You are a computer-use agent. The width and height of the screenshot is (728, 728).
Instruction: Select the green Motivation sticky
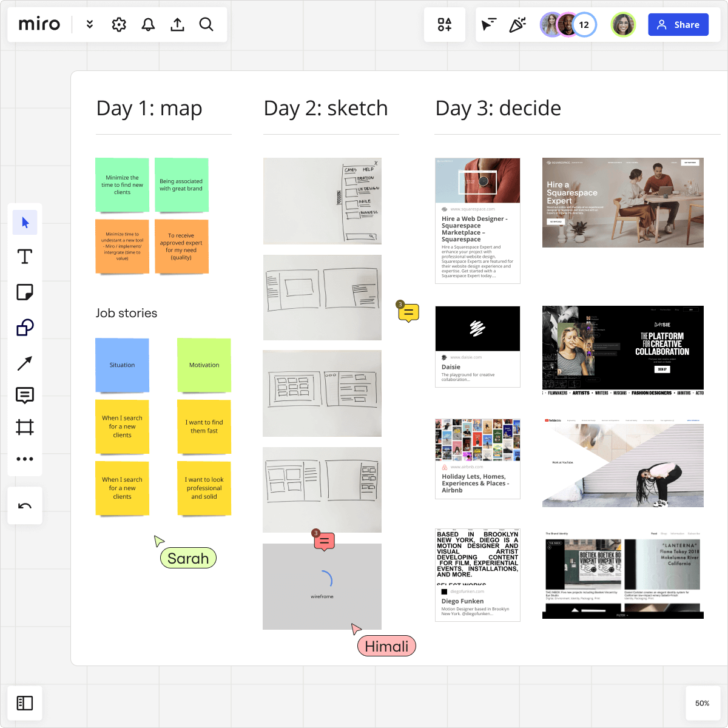[x=204, y=365]
